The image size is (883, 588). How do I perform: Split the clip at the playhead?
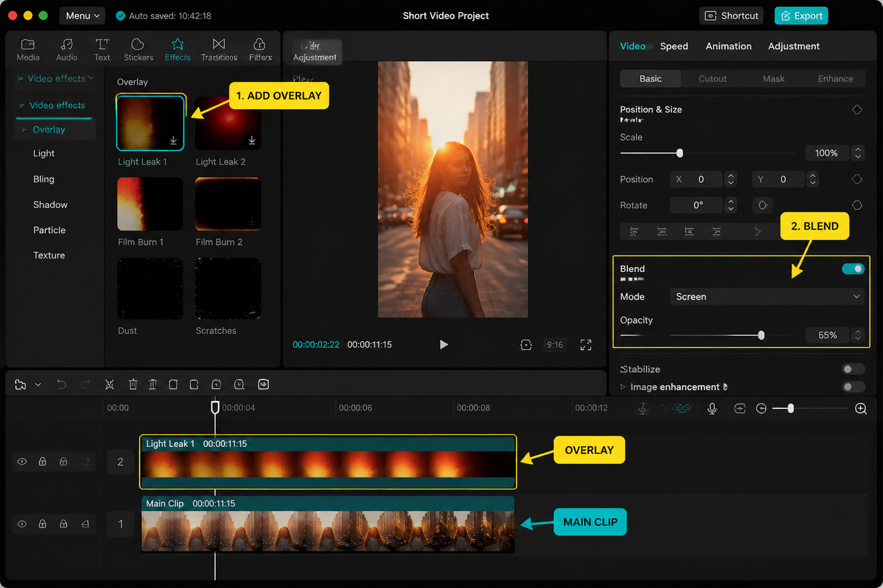(x=109, y=384)
